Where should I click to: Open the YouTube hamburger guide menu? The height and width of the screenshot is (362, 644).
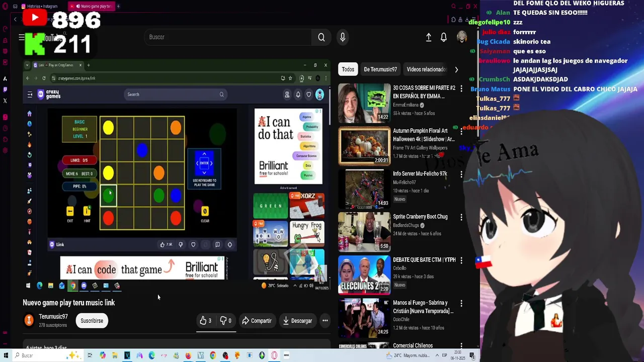tap(21, 38)
